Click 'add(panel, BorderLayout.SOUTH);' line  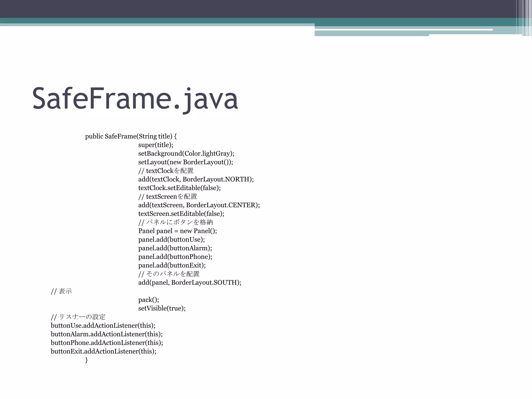tap(190, 282)
